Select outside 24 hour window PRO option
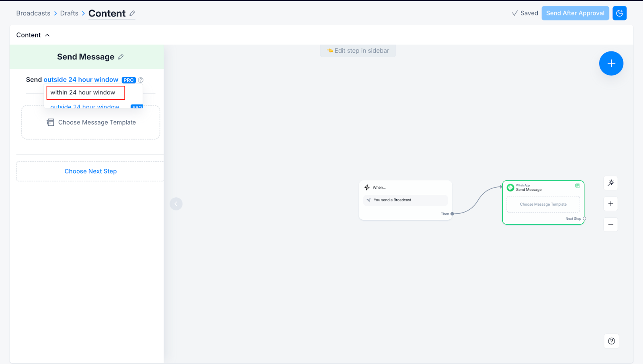 click(x=85, y=106)
